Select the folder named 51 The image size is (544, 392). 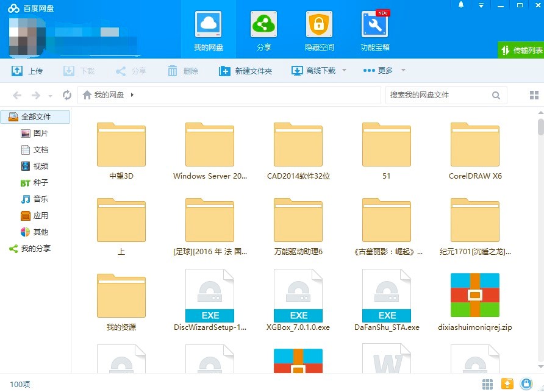[387, 151]
